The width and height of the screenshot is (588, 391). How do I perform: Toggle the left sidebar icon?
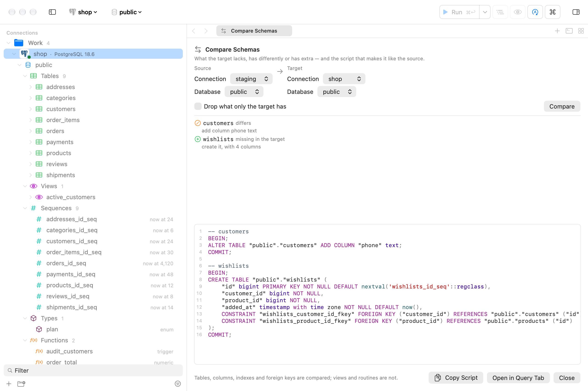pos(52,12)
